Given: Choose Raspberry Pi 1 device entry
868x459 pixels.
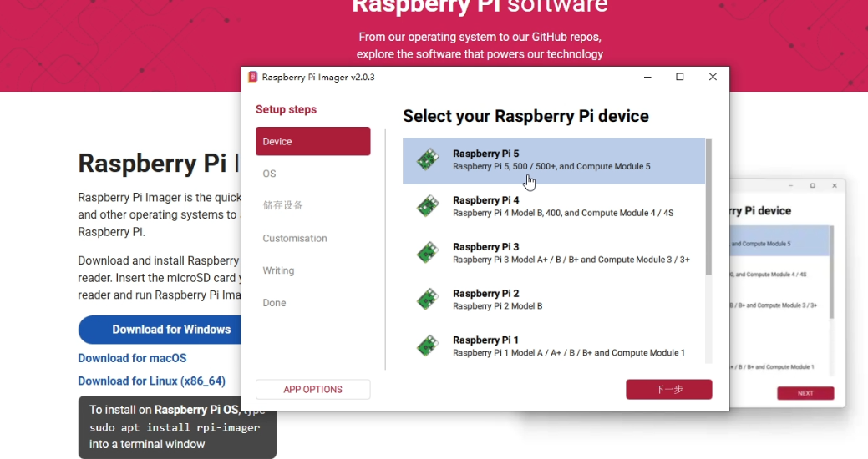Looking at the screenshot, I should pyautogui.click(x=554, y=346).
